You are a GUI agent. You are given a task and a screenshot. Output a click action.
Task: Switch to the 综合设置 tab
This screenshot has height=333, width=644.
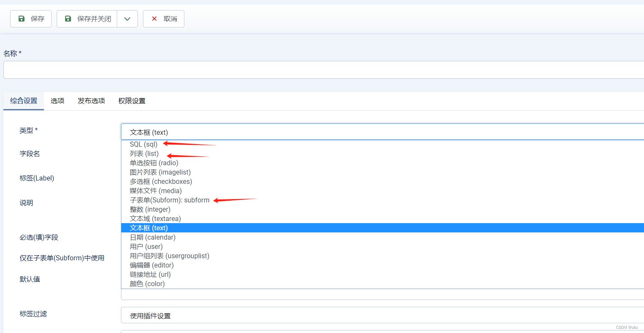click(24, 101)
